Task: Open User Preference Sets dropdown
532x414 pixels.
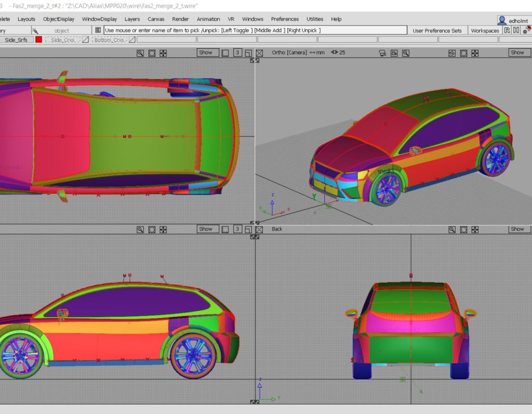Action: (x=437, y=31)
